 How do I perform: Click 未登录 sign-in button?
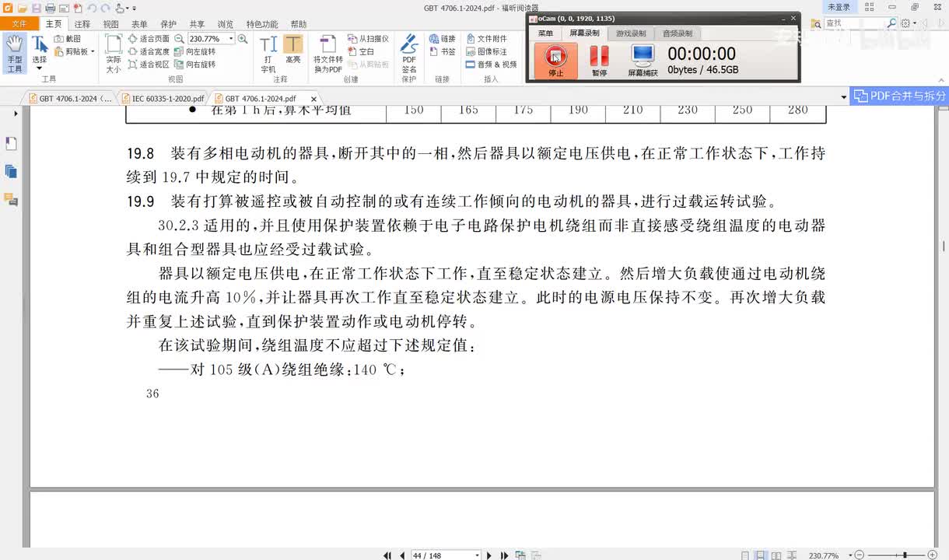tap(839, 7)
